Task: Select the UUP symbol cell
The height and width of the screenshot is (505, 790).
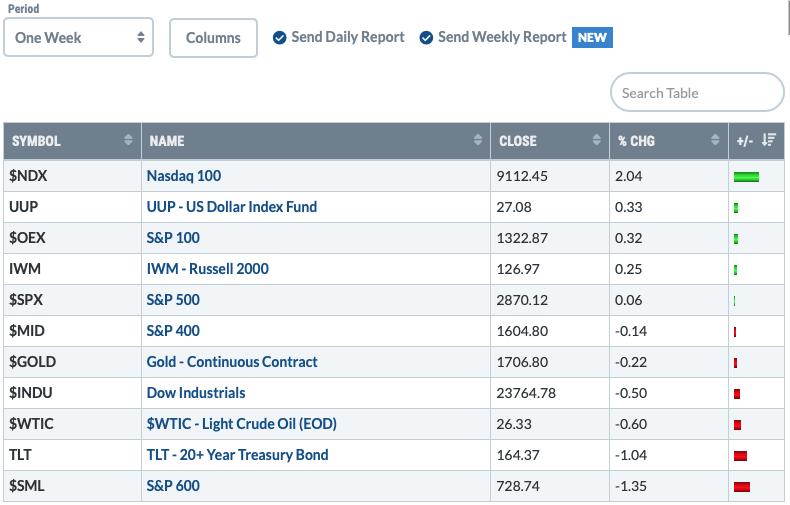Action: click(73, 207)
